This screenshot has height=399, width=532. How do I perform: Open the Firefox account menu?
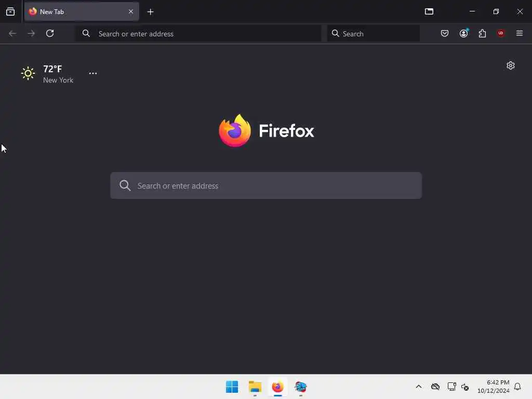pyautogui.click(x=464, y=33)
